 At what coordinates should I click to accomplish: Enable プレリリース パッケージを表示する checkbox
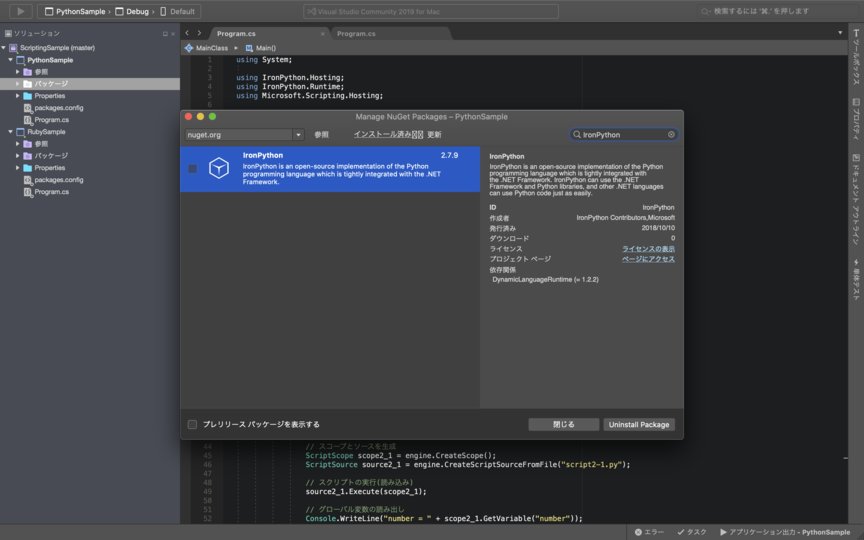pyautogui.click(x=192, y=424)
